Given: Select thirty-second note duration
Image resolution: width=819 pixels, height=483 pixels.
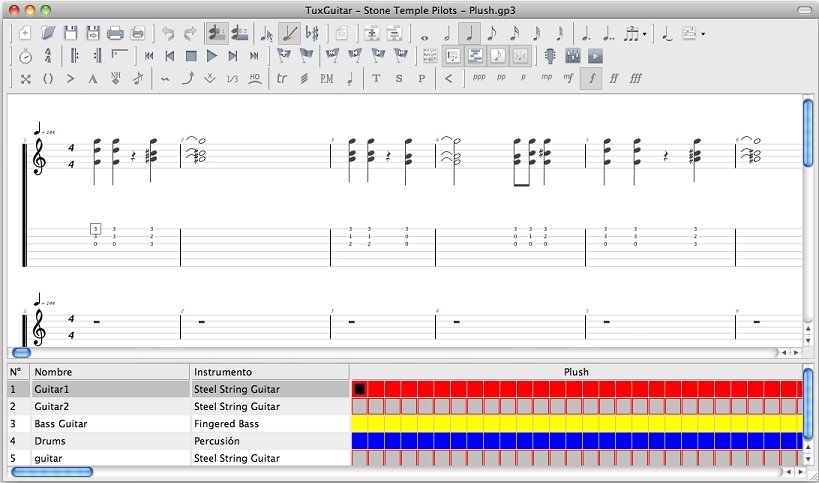Looking at the screenshot, I should [x=537, y=33].
